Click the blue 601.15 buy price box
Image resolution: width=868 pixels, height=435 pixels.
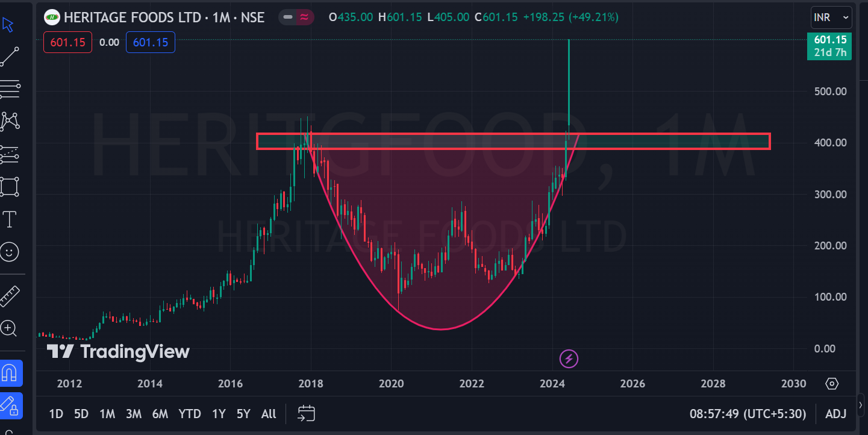pos(151,42)
